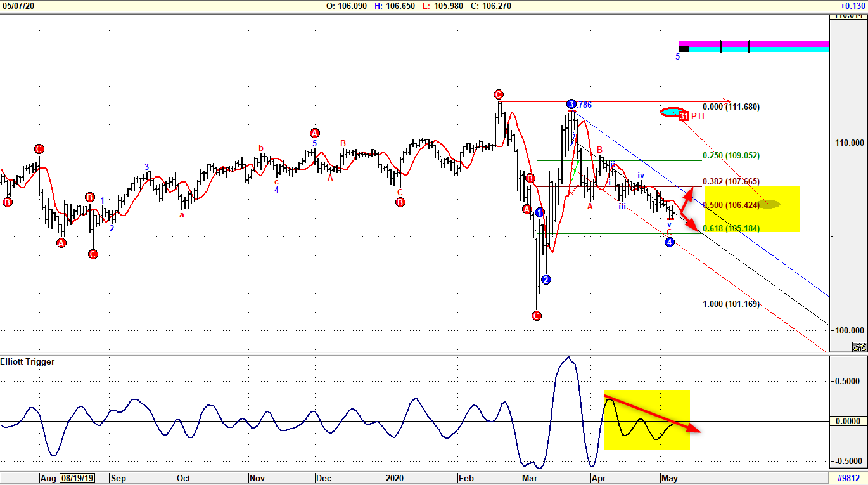This screenshot has height=485, width=868.
Task: Click the 08/19/19 date box on time axis
Action: click(77, 478)
